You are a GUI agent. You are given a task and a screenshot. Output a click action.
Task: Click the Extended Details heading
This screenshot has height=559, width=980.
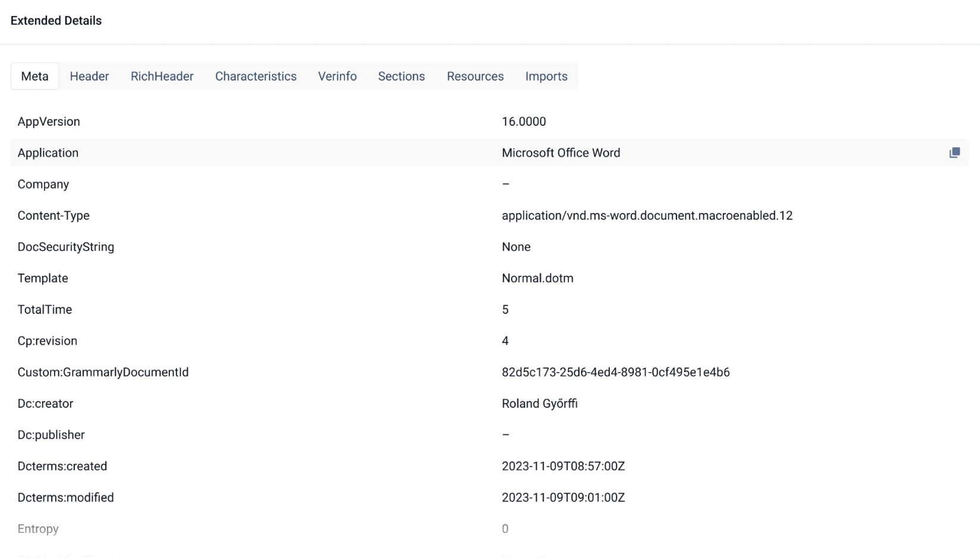tap(56, 21)
